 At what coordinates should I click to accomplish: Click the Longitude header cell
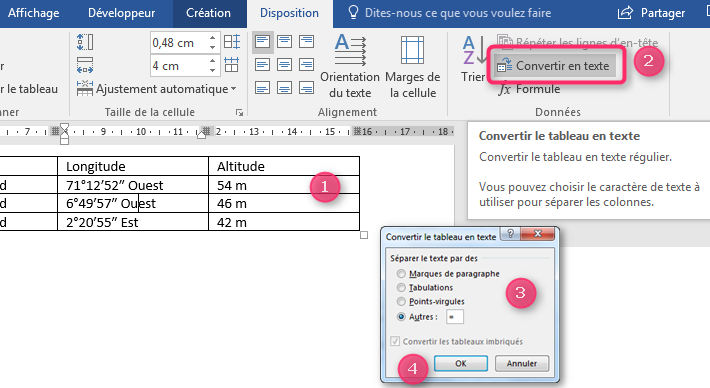133,166
